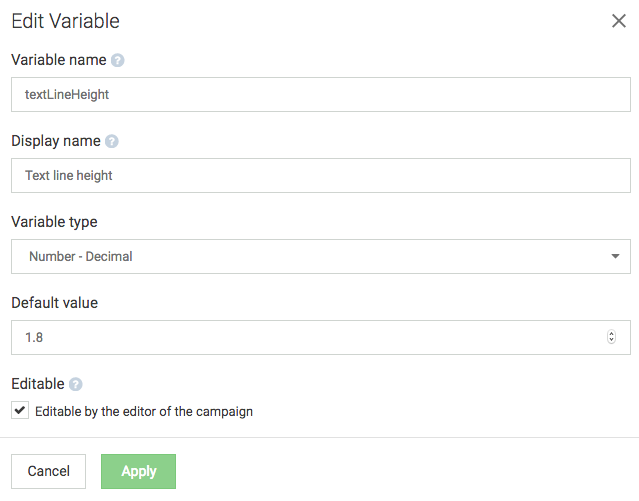639x501 pixels.
Task: Click the help icon beside Display name
Action: (111, 141)
